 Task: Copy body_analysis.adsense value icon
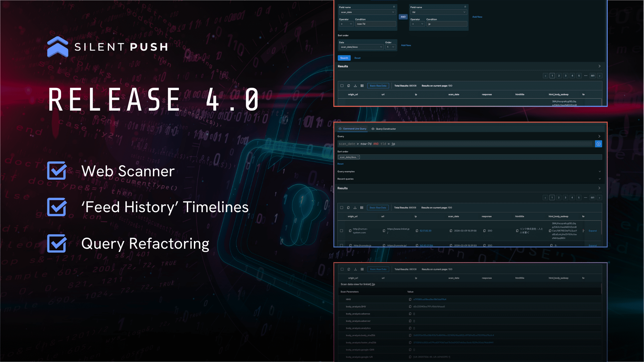(x=410, y=314)
